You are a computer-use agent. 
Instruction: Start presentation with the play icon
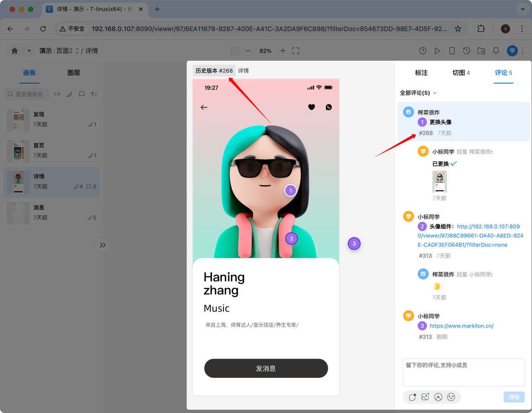pyautogui.click(x=437, y=51)
